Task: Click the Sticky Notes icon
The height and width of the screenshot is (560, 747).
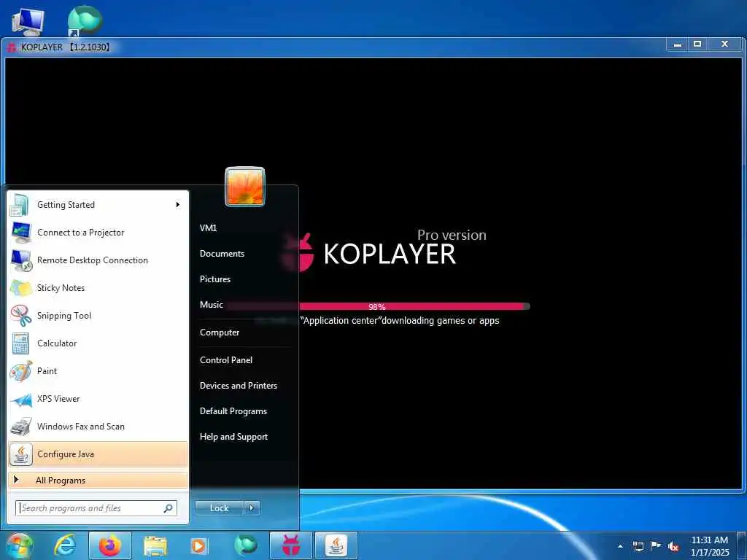Action: click(x=21, y=287)
